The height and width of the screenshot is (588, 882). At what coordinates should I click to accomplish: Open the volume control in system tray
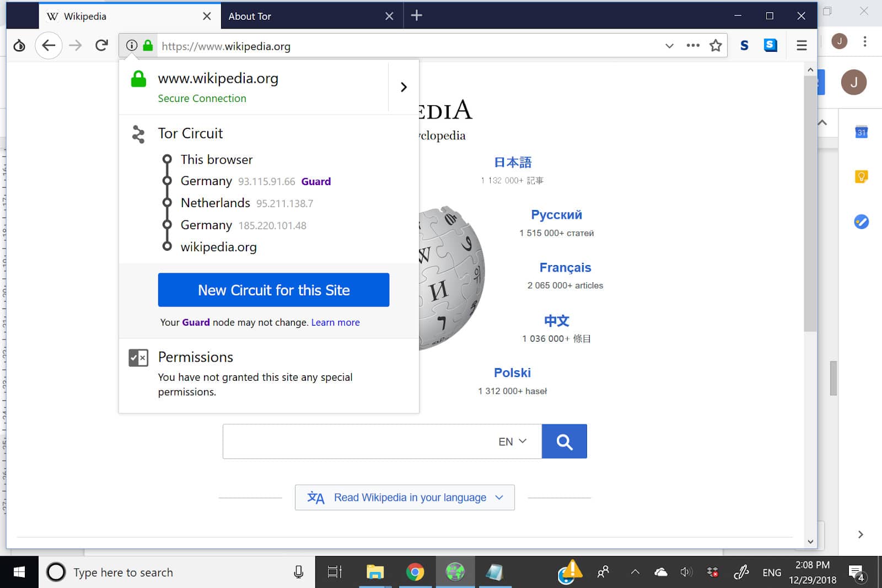(x=686, y=572)
